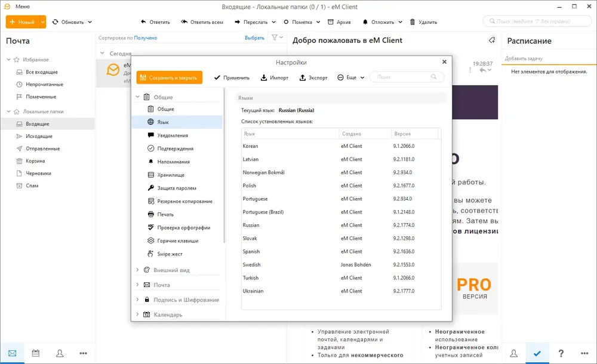Click the Получено sort link

tap(146, 38)
